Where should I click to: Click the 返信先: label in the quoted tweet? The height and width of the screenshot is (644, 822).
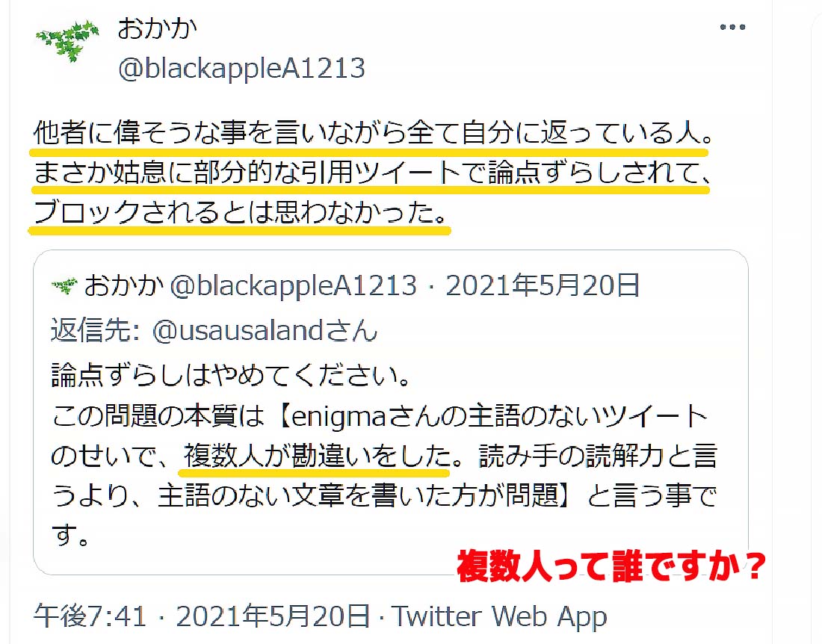pyautogui.click(x=96, y=331)
